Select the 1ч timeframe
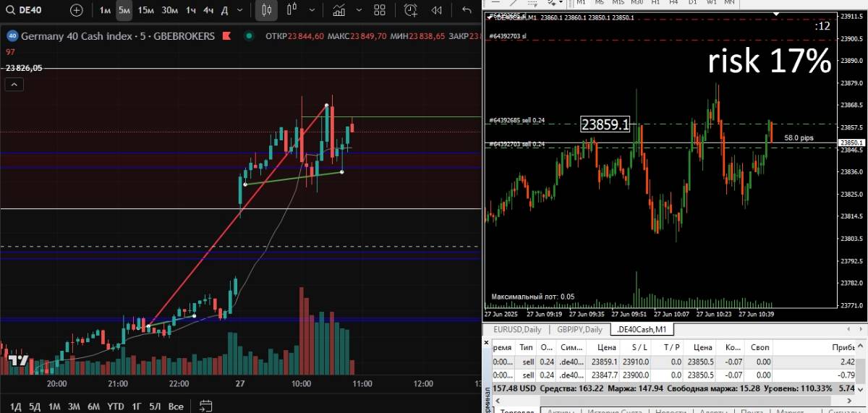This screenshot has height=413, width=868. point(191,10)
